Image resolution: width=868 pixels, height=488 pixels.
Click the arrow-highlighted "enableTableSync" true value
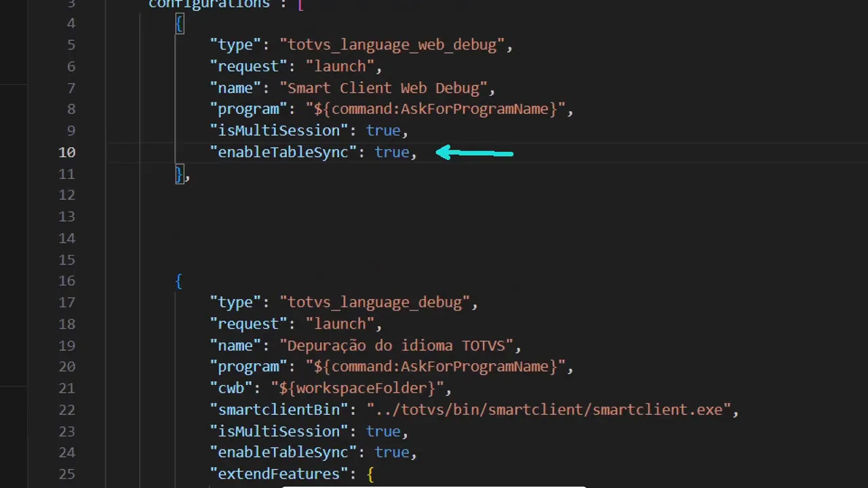coord(391,152)
